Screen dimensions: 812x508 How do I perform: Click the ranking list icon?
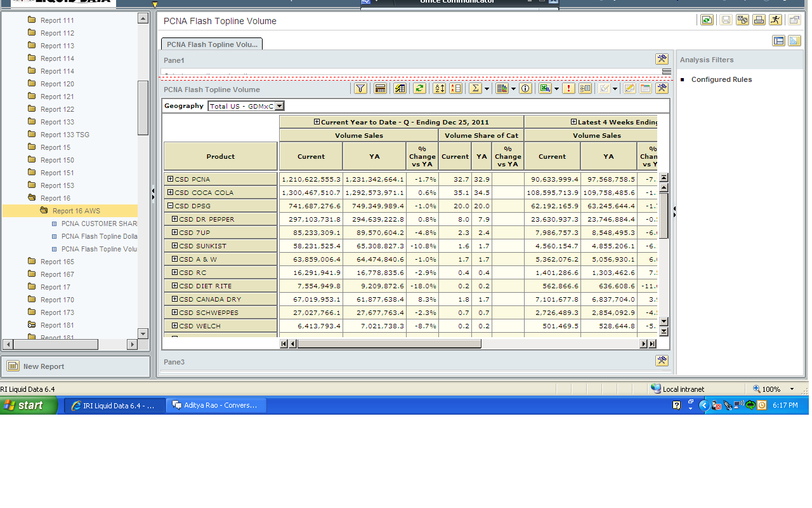455,88
